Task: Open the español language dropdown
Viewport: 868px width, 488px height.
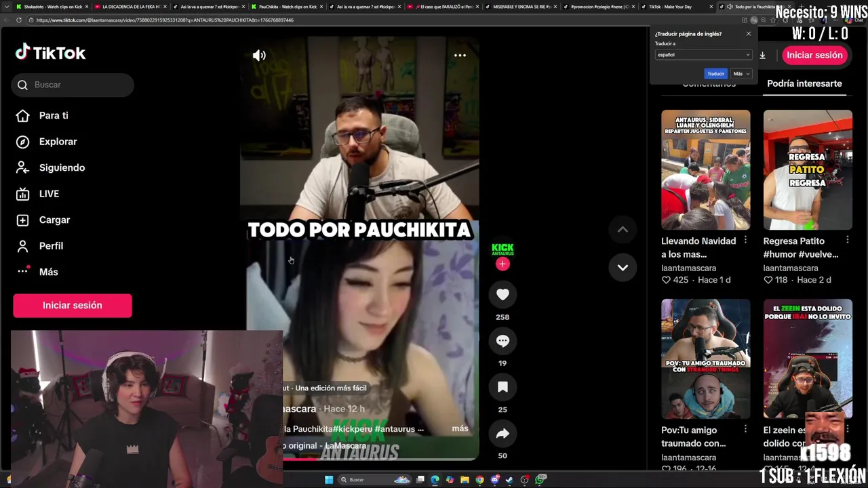Action: coord(704,55)
